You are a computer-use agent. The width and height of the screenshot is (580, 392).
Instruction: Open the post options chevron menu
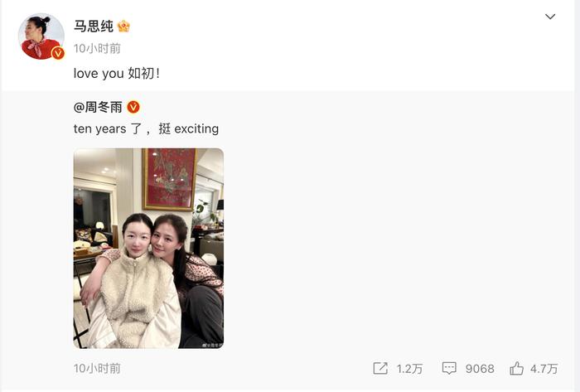550,17
